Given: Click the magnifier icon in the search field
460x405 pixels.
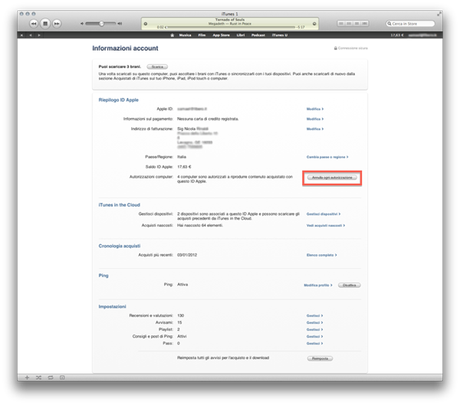Looking at the screenshot, I should (389, 24).
